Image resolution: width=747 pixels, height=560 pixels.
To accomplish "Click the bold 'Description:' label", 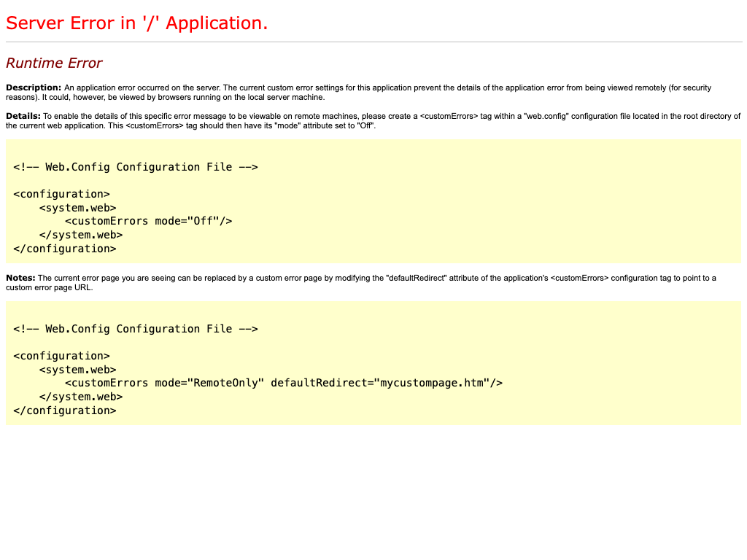I will (x=34, y=87).
